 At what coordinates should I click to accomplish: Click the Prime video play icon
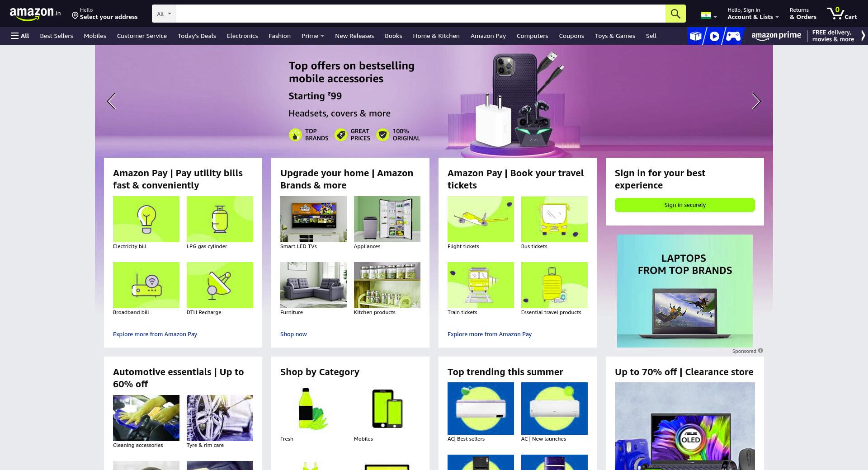pyautogui.click(x=714, y=36)
